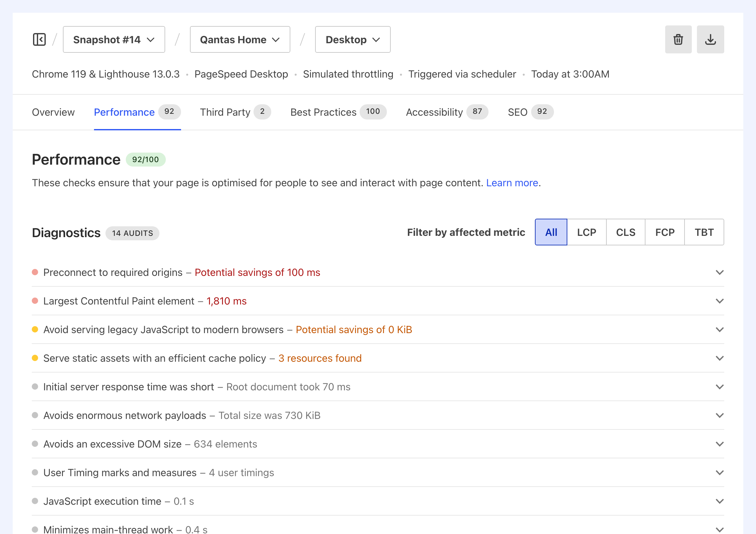Filter diagnostics by CLS metric
Viewport: 756px width, 534px height.
pos(625,232)
